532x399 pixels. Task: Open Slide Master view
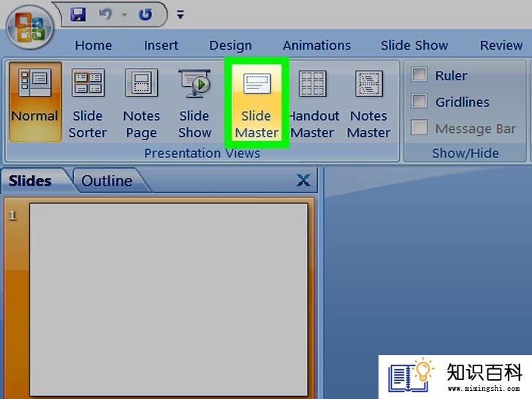256,102
